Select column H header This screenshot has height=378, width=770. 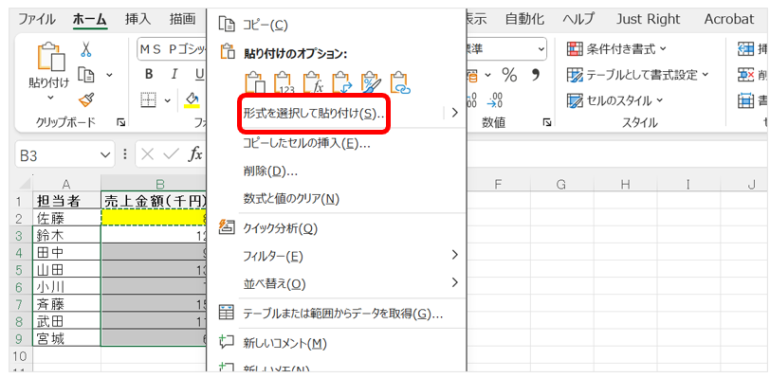[625, 185]
